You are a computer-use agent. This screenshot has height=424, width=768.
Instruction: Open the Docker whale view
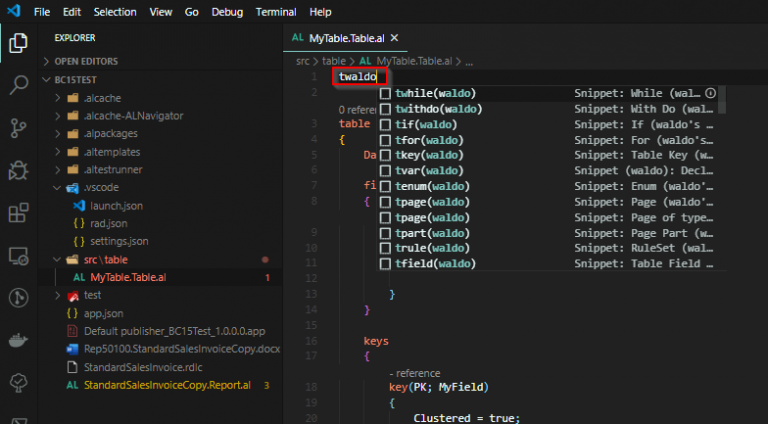[x=18, y=340]
